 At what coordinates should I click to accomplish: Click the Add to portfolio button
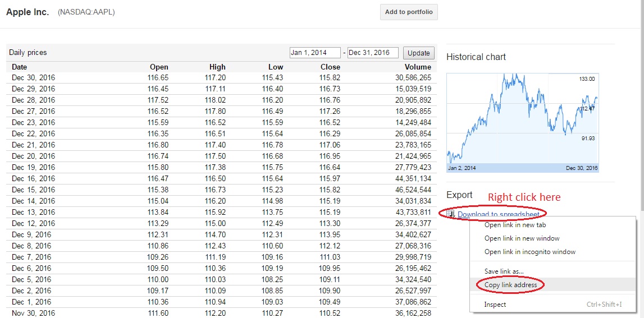coord(409,12)
